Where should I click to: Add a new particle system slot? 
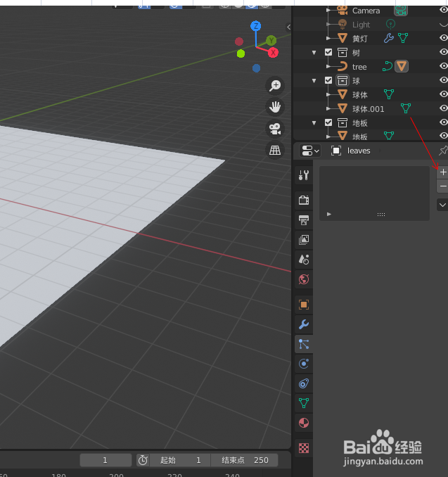pos(443,172)
